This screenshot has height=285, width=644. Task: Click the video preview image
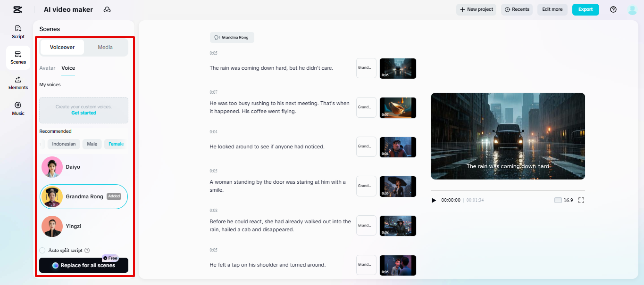pos(508,136)
